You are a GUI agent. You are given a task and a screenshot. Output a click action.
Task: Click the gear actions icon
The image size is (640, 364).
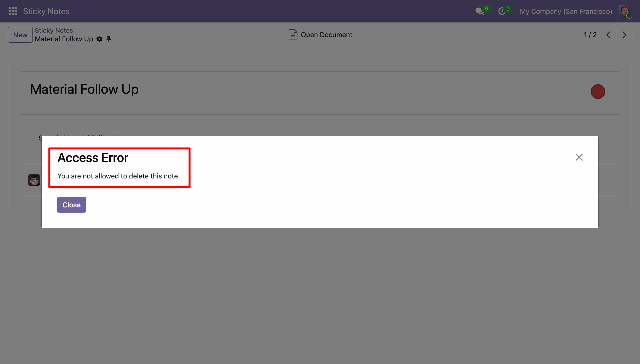click(99, 39)
